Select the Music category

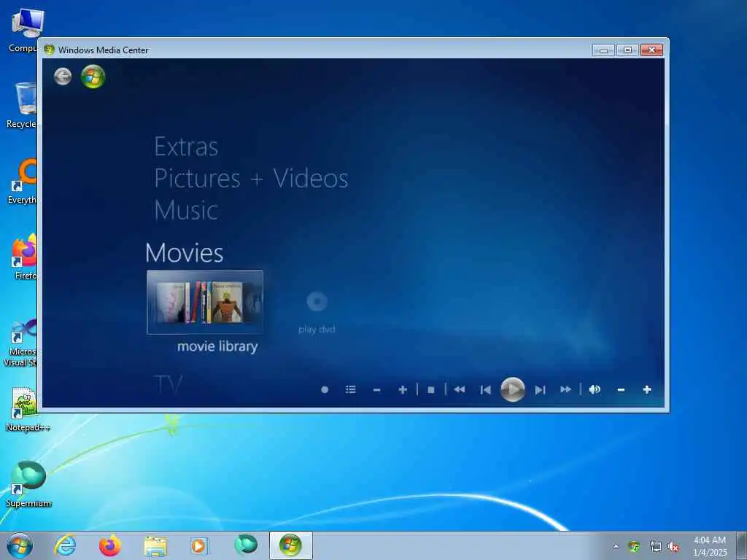(x=186, y=210)
